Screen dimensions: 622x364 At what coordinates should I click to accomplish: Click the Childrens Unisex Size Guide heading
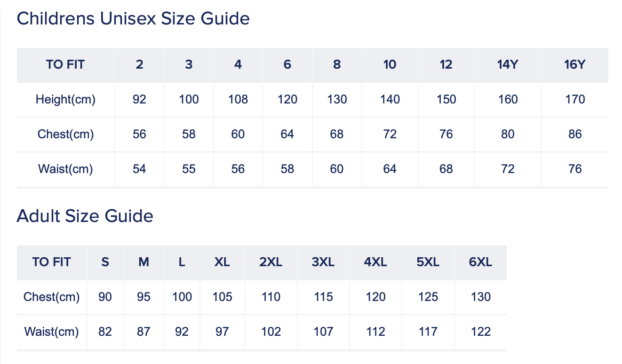pyautogui.click(x=133, y=19)
